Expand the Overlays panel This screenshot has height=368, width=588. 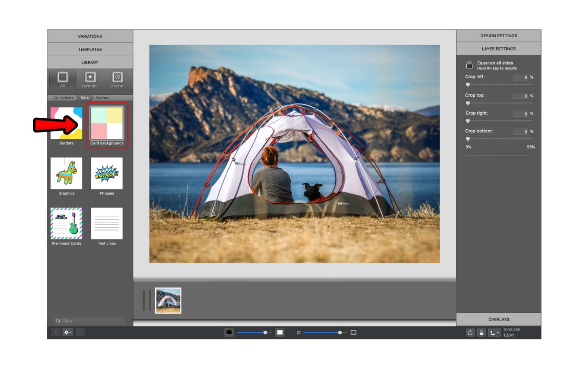(498, 319)
